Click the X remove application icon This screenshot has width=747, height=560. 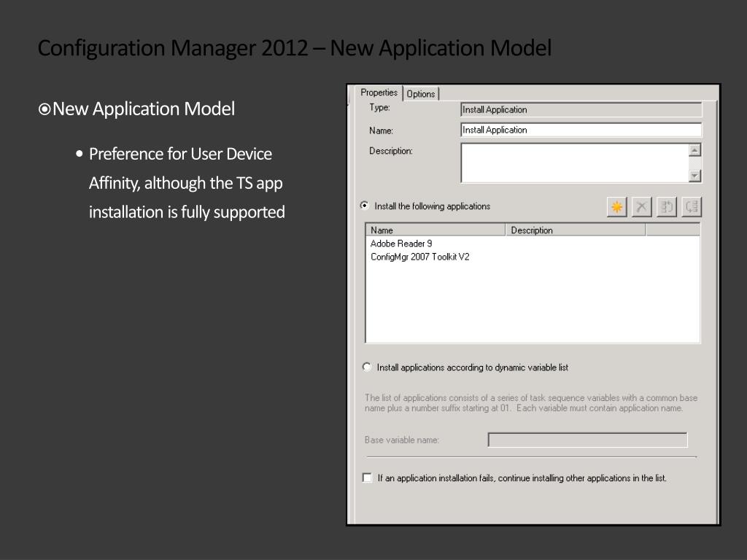pos(642,206)
